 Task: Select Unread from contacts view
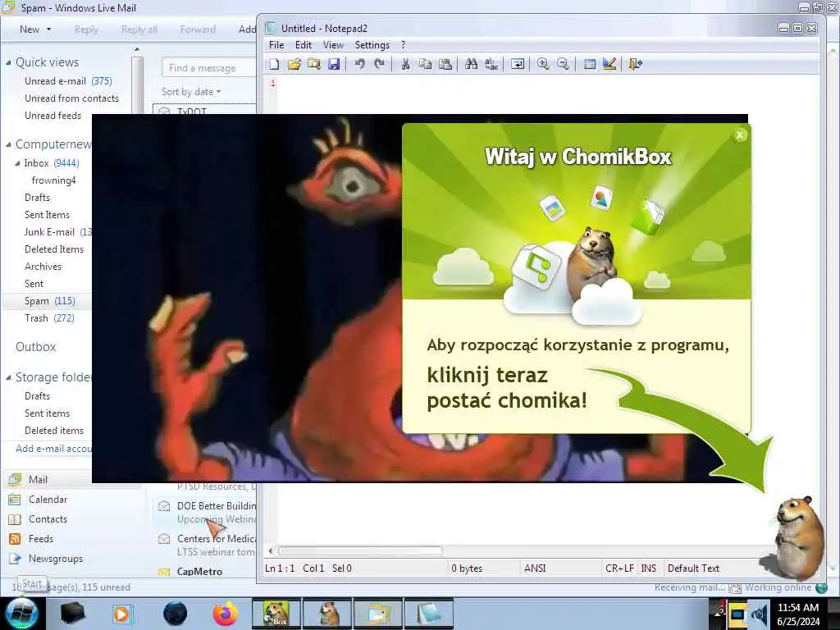tap(71, 98)
